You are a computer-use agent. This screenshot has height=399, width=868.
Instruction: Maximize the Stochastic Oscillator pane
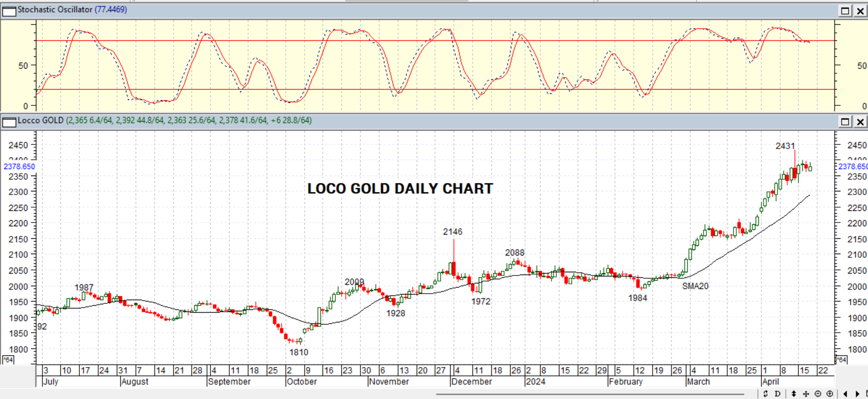click(x=845, y=11)
